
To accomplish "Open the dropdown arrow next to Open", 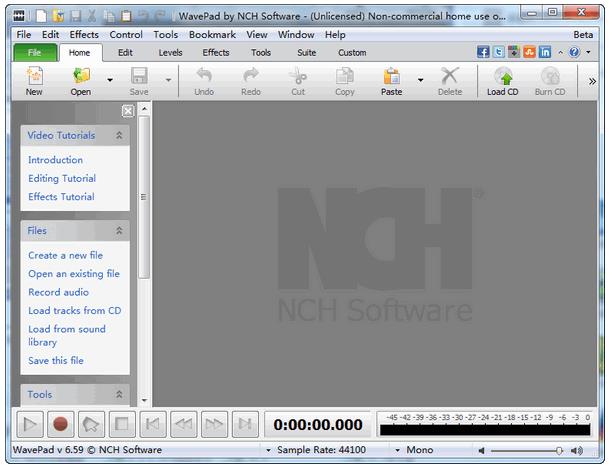I will (110, 80).
